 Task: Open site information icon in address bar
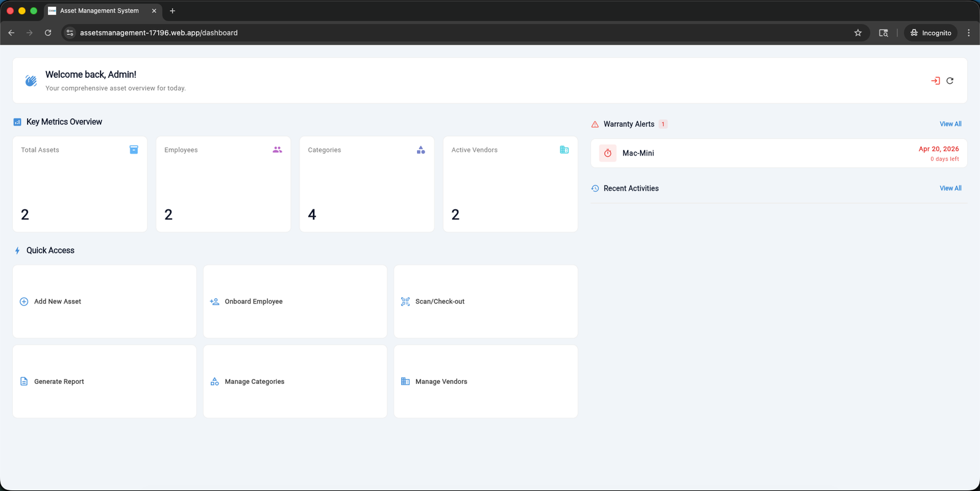70,33
